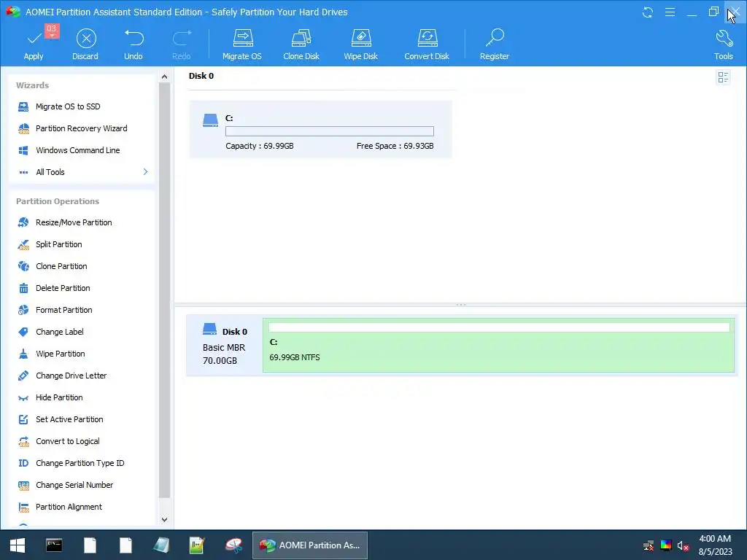Select Disk 0 Basic MBR 70.00GB header
Image resolution: width=747 pixels, height=560 pixels.
coord(225,345)
